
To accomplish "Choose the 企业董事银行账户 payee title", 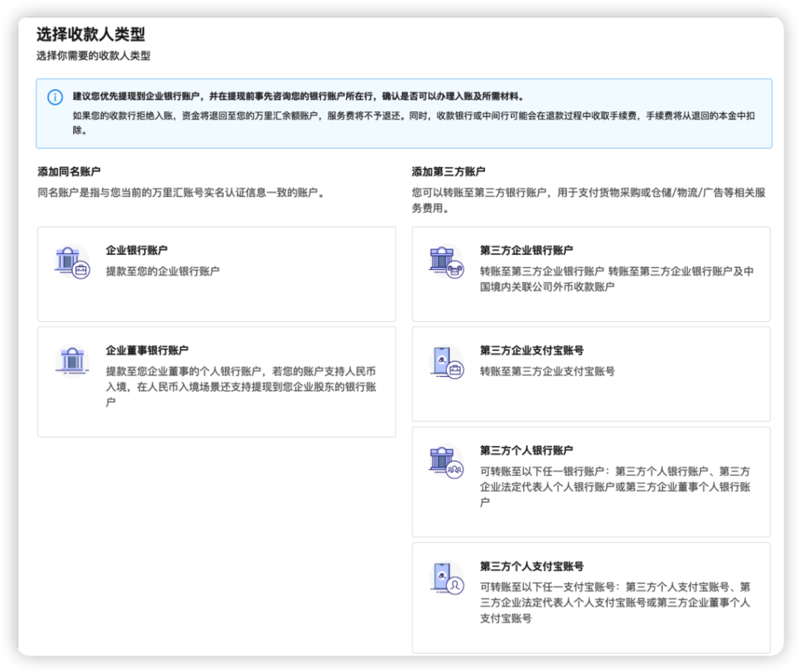I will (146, 350).
